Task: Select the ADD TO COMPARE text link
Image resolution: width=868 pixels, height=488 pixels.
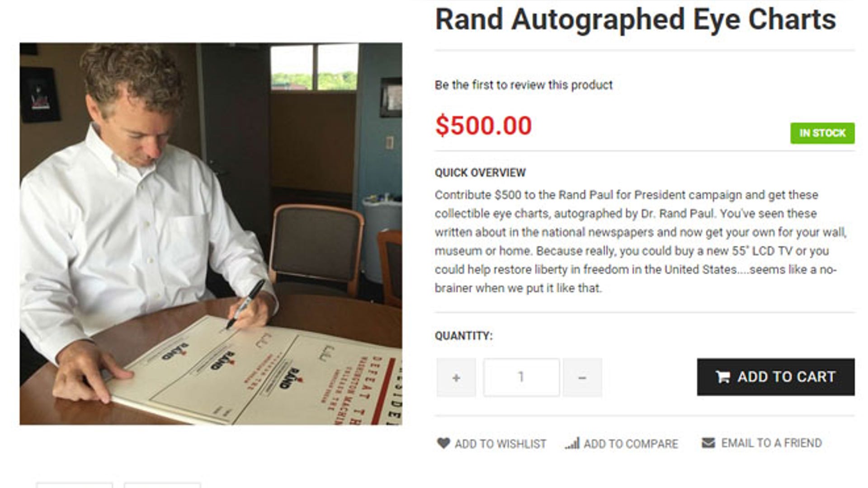Action: tap(631, 444)
